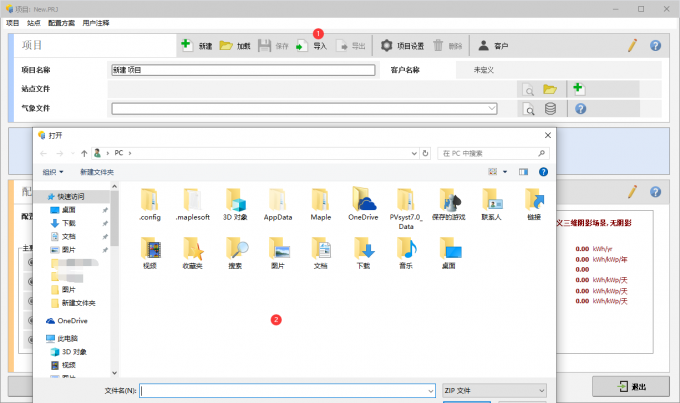This screenshot has width=680, height=403.
Task: Select the AppData folder
Action: 278,204
